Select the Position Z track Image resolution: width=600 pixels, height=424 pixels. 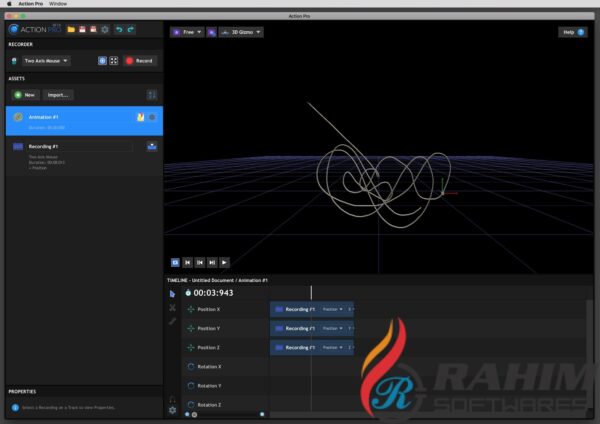tap(225, 347)
